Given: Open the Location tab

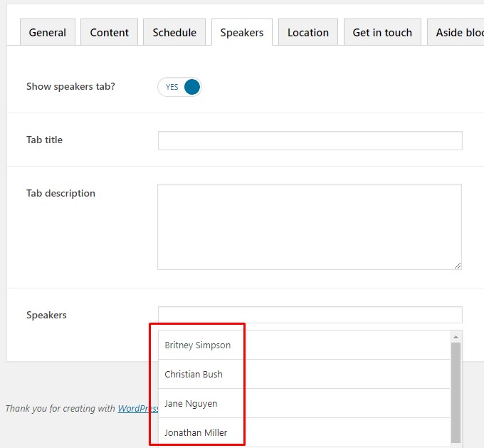Looking at the screenshot, I should [x=307, y=33].
